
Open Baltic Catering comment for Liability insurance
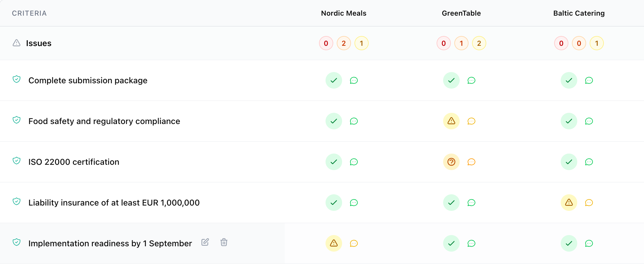(589, 203)
